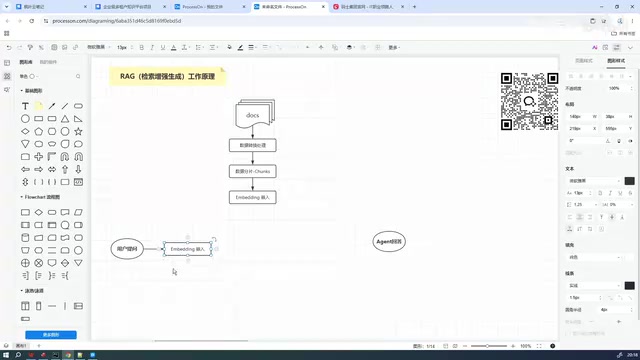
Task: Click the format painter brush icon
Action: (30, 47)
